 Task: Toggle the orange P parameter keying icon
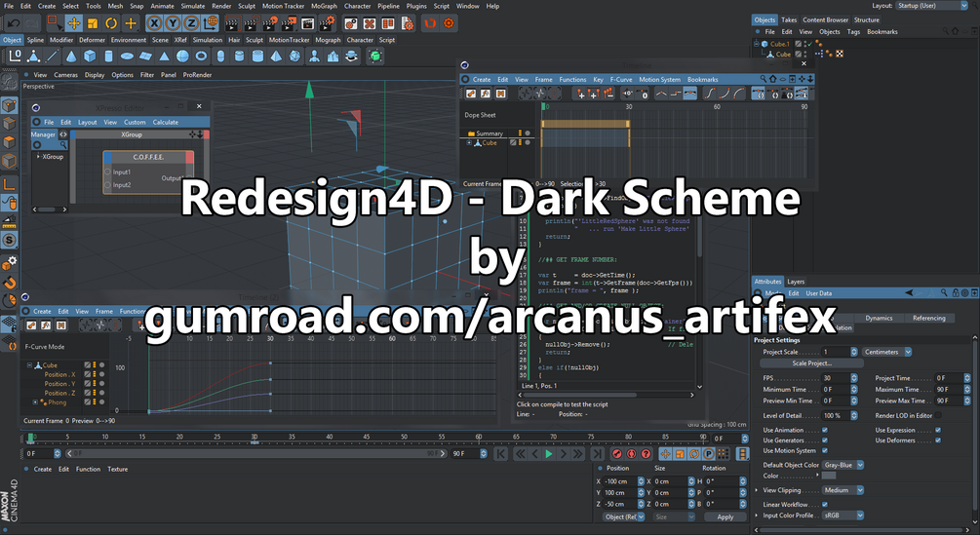[x=709, y=454]
